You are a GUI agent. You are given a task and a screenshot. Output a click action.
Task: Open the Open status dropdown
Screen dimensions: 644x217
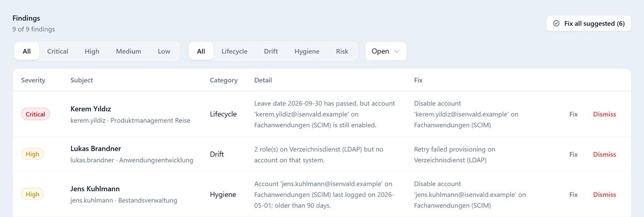(386, 52)
